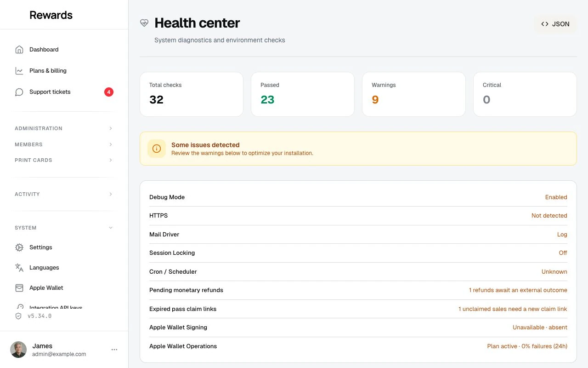This screenshot has width=588, height=368.
Task: Click the v5.34.0 version text
Action: (40, 316)
